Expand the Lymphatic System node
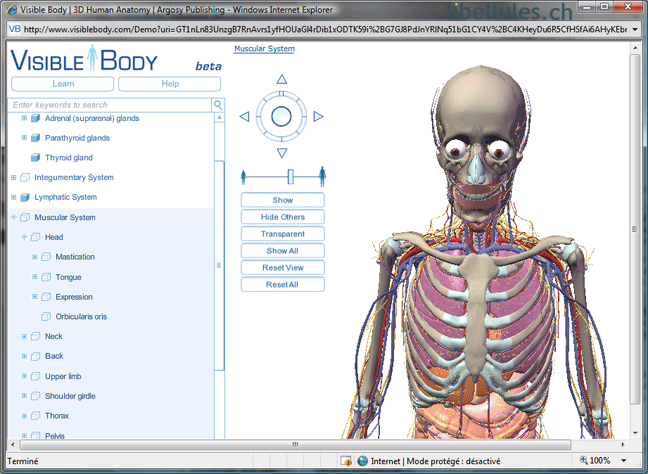This screenshot has height=474, width=648. click(x=14, y=197)
